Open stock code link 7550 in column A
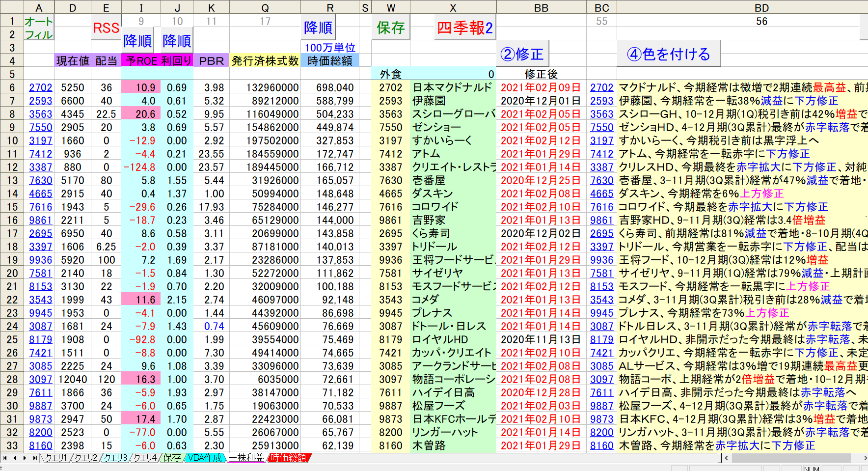 point(40,127)
